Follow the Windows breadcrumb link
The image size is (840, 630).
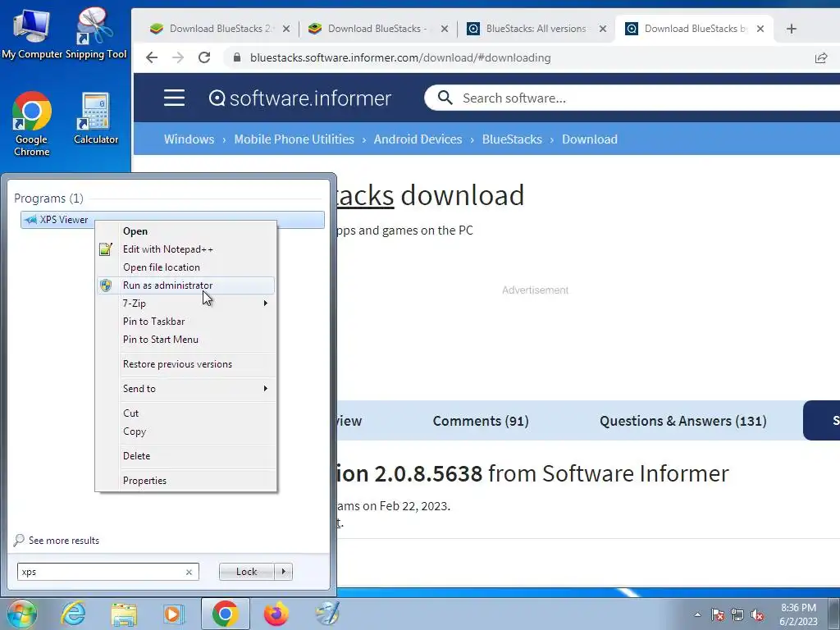click(x=189, y=139)
